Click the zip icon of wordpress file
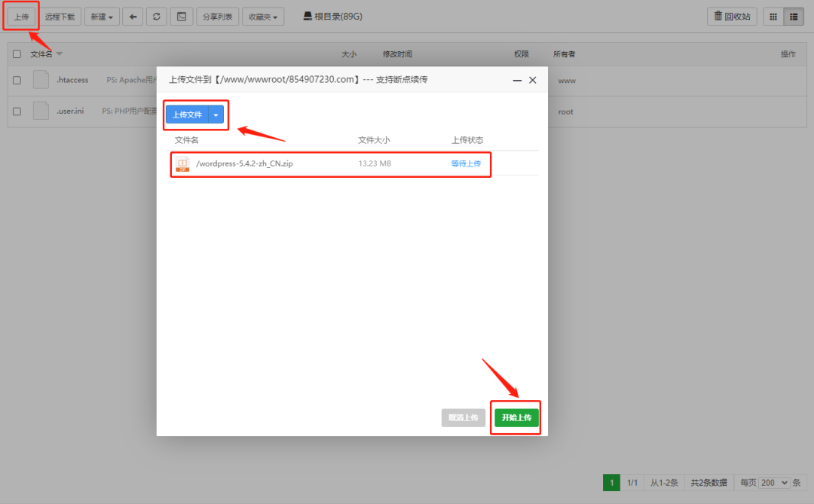This screenshot has height=504, width=814. pos(182,163)
